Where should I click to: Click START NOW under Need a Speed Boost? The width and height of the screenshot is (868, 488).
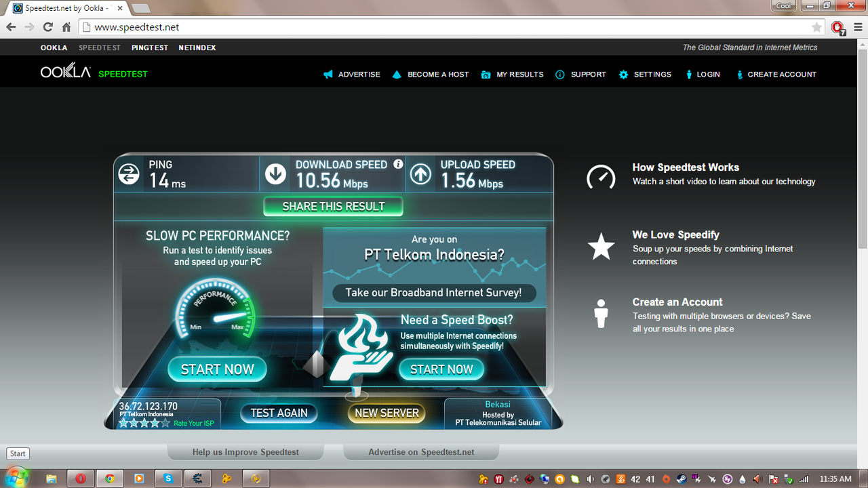[x=441, y=369]
